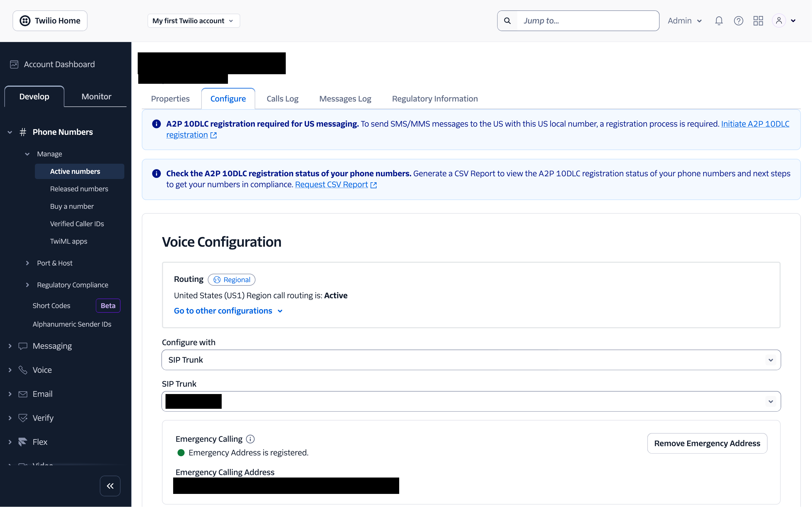Follow the Request CSV Report link
812x507 pixels.
pyautogui.click(x=331, y=185)
